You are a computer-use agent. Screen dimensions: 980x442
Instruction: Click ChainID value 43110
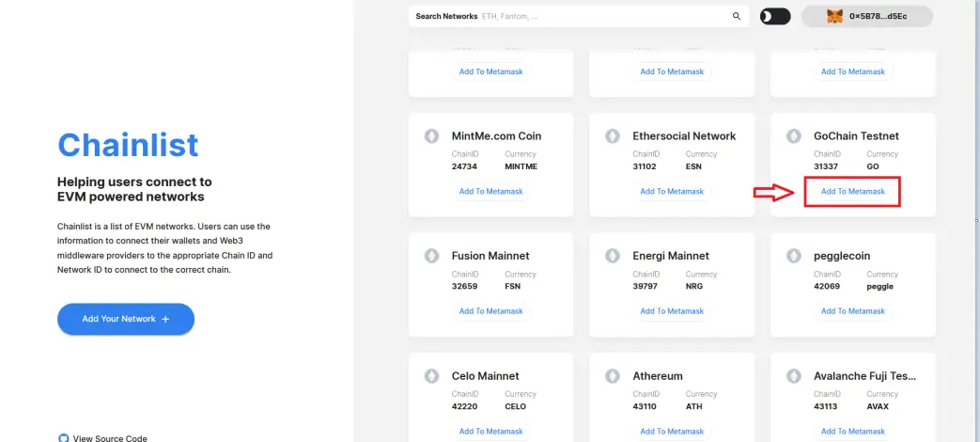[645, 406]
